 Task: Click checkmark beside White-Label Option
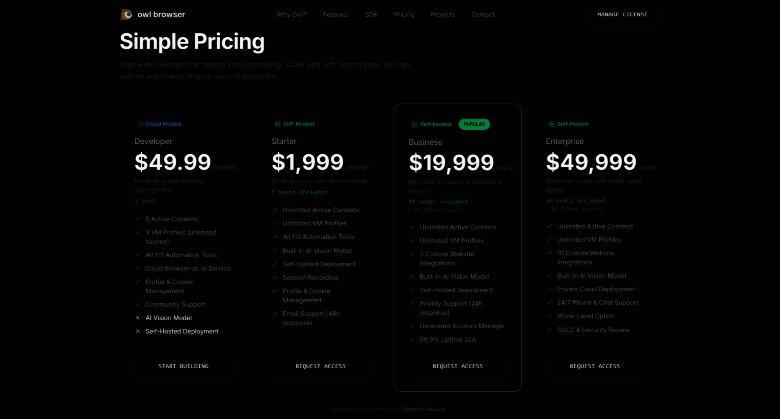(549, 315)
